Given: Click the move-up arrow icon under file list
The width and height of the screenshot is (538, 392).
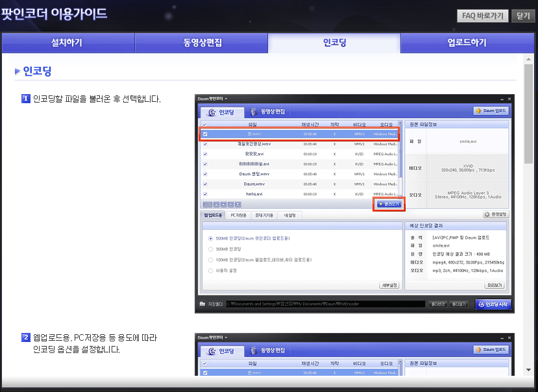Looking at the screenshot, I should click(x=224, y=204).
